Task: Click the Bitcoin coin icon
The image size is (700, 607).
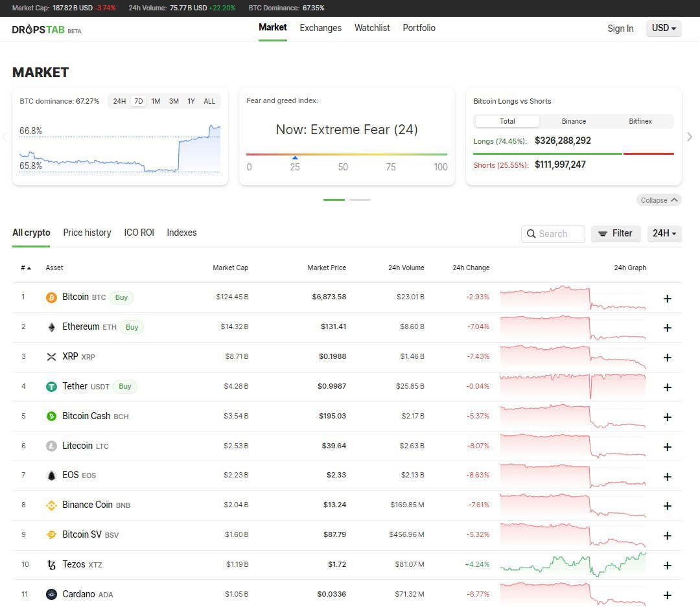Action: point(51,297)
